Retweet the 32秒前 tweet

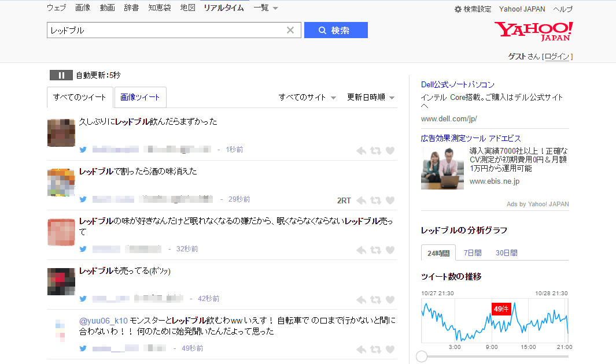(375, 250)
